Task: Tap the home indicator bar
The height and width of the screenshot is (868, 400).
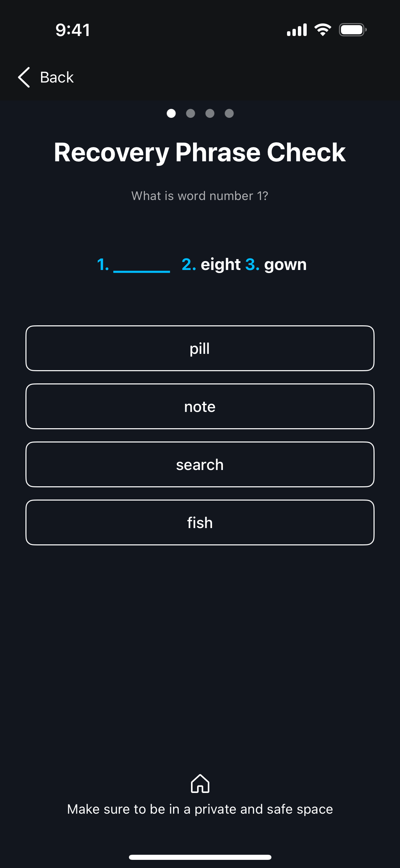Action: (x=200, y=857)
